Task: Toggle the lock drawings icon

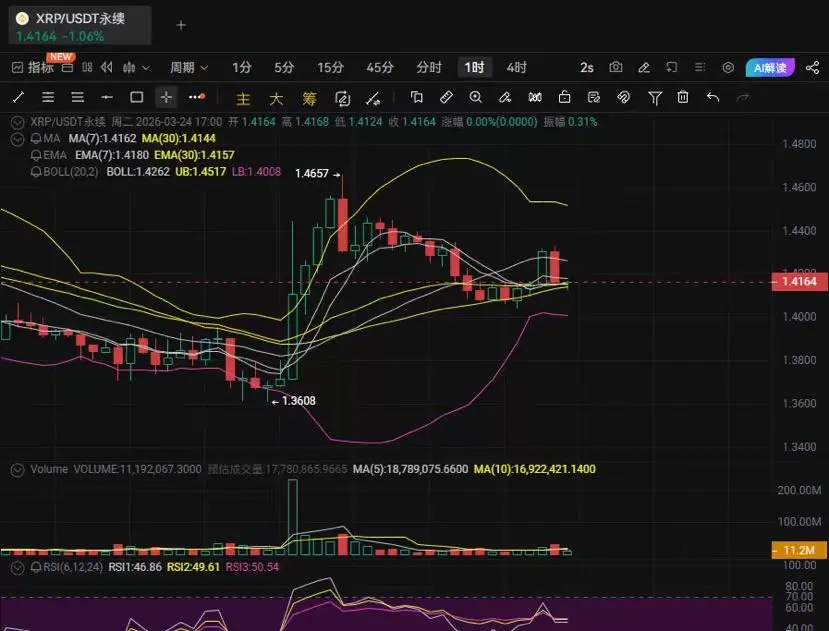Action: tap(564, 97)
